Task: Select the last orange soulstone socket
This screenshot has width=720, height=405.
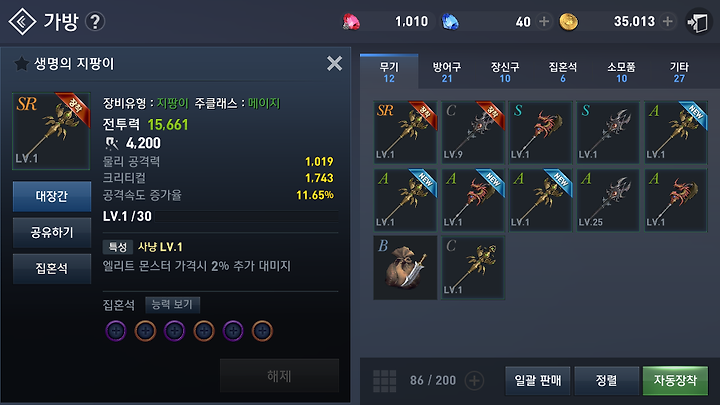Action: [x=262, y=331]
